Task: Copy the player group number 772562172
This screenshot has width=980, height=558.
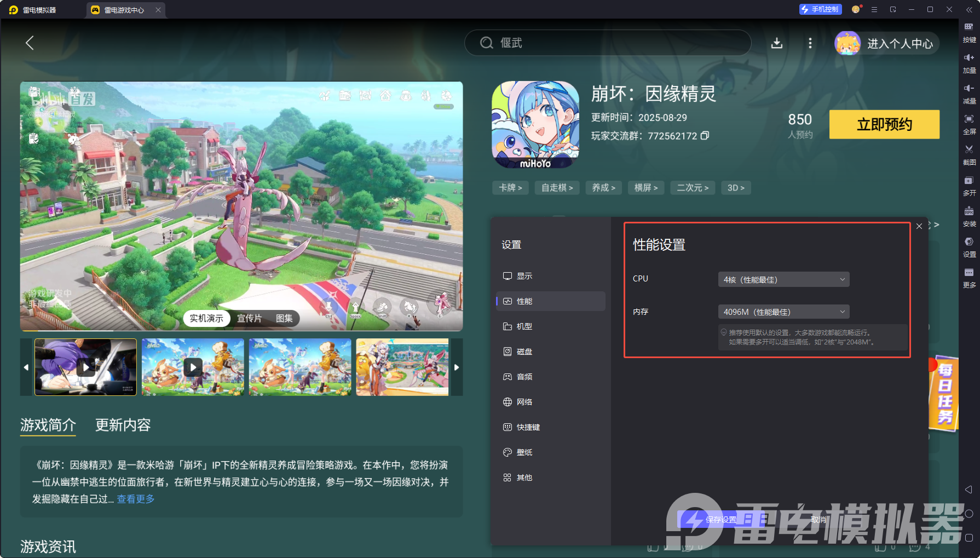Action: coord(706,136)
